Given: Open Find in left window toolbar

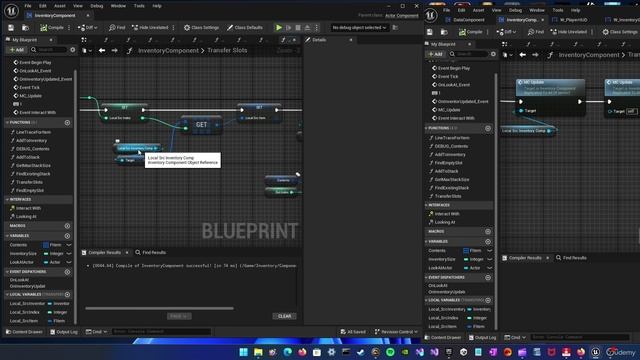Looking at the screenshot, I should click(x=117, y=28).
